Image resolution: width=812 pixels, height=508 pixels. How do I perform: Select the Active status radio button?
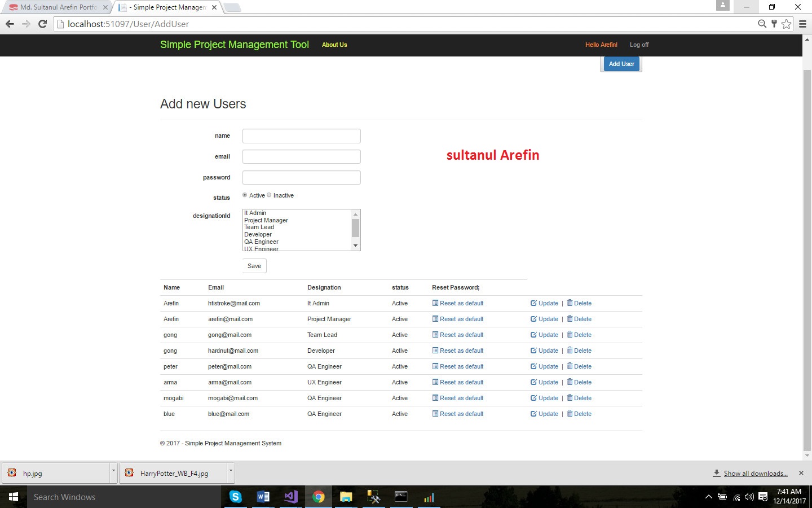245,195
